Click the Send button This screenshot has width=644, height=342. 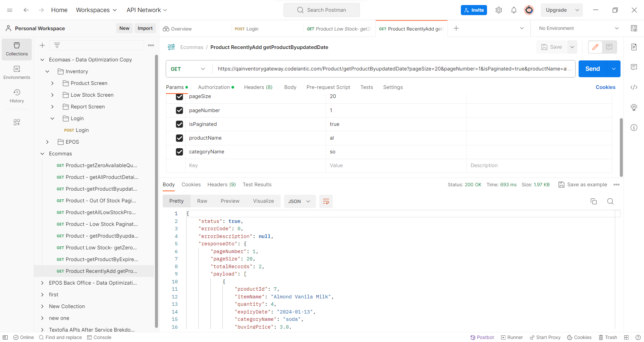(593, 69)
